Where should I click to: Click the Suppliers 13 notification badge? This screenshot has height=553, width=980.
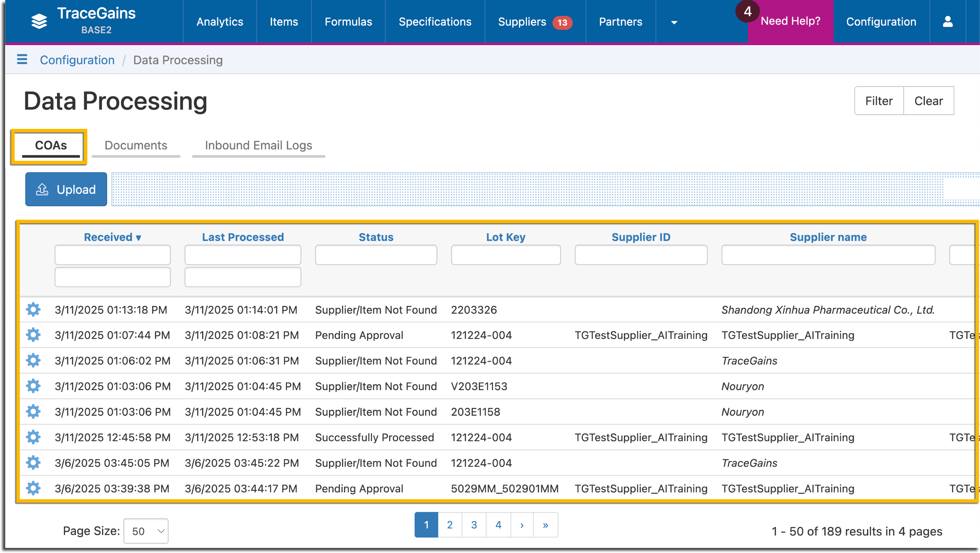tap(562, 22)
